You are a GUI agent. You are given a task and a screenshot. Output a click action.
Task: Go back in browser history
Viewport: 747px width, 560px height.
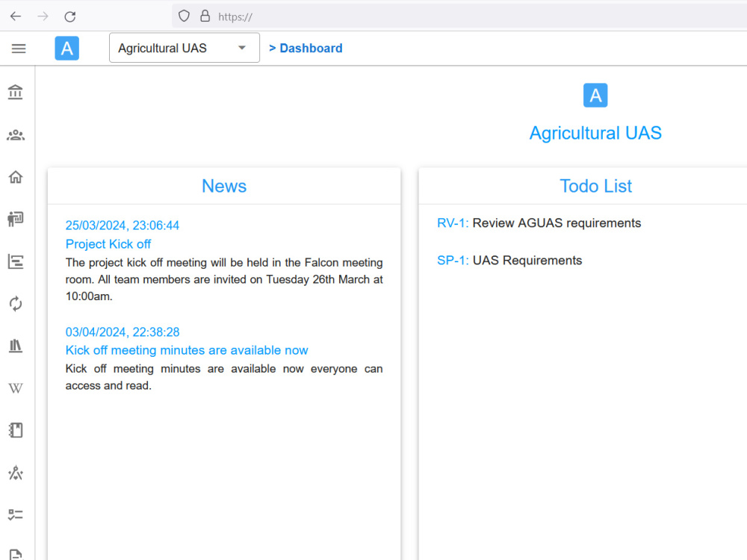coord(16,16)
